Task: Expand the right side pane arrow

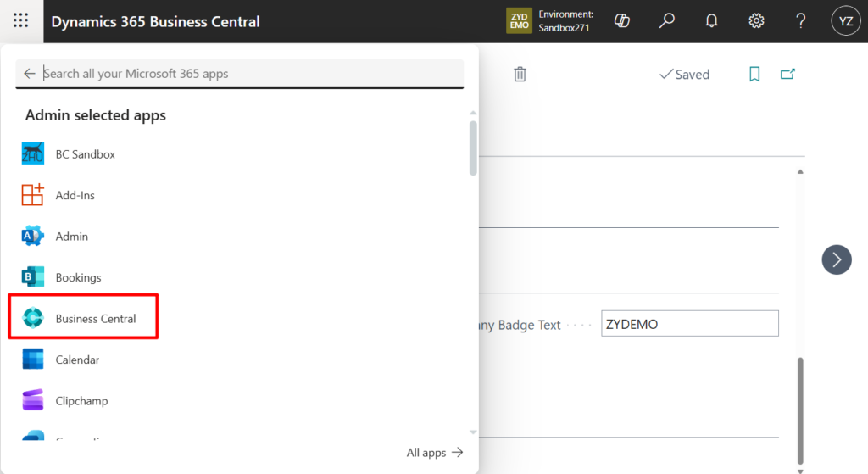Action: (x=837, y=259)
